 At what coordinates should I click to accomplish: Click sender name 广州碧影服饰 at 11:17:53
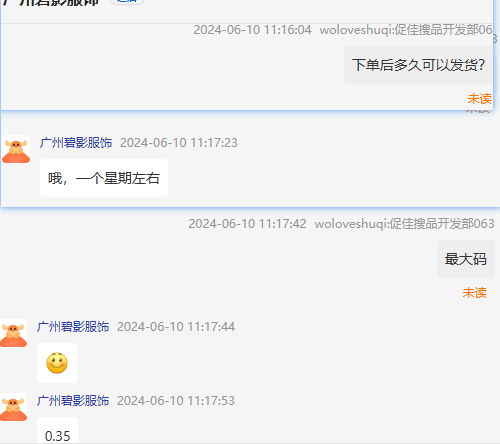(73, 401)
